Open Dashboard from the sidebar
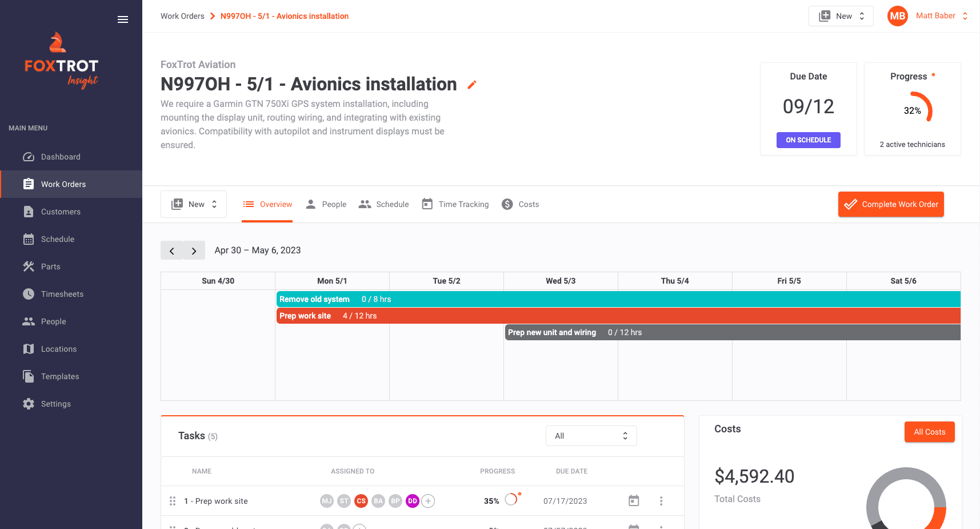Screen dimensions: 980x529 (x=60, y=157)
